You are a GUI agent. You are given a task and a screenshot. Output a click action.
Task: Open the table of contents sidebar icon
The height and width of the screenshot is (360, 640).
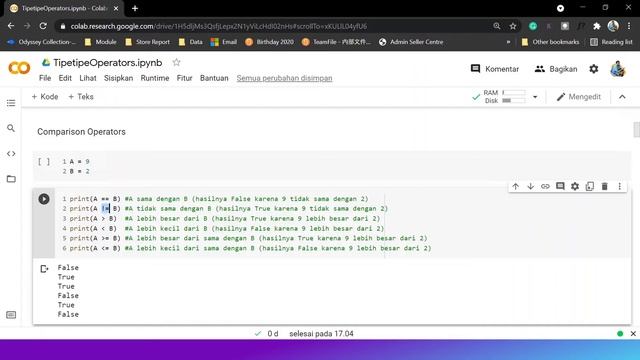click(11, 103)
